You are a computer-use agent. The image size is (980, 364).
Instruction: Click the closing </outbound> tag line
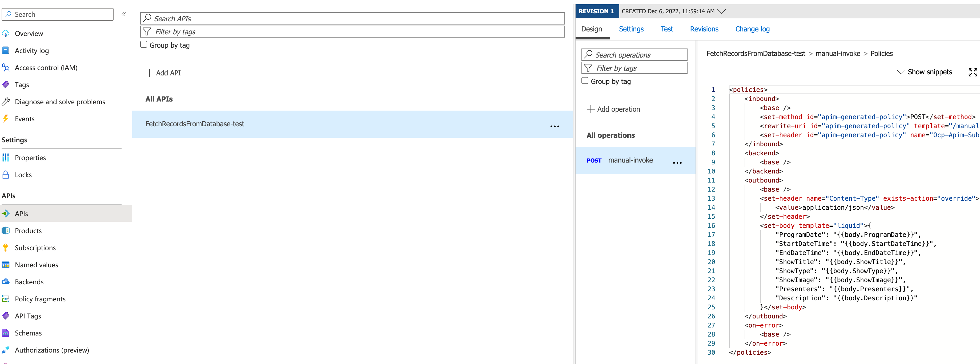[765, 316]
